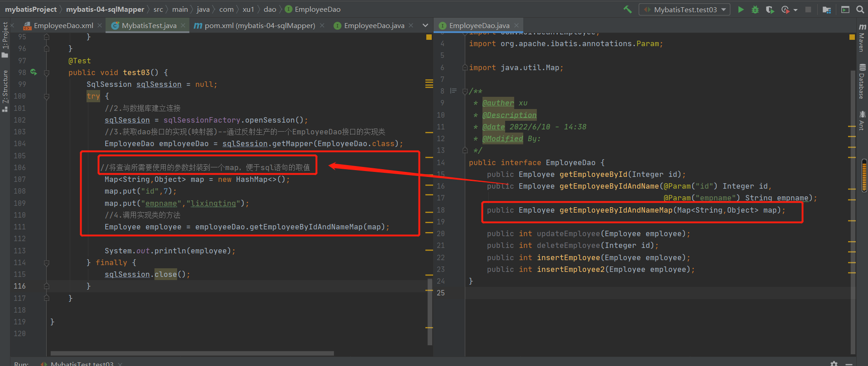Viewport: 868px width, 366px height.
Task: Open the Database tool window stripe
Action: tap(862, 81)
